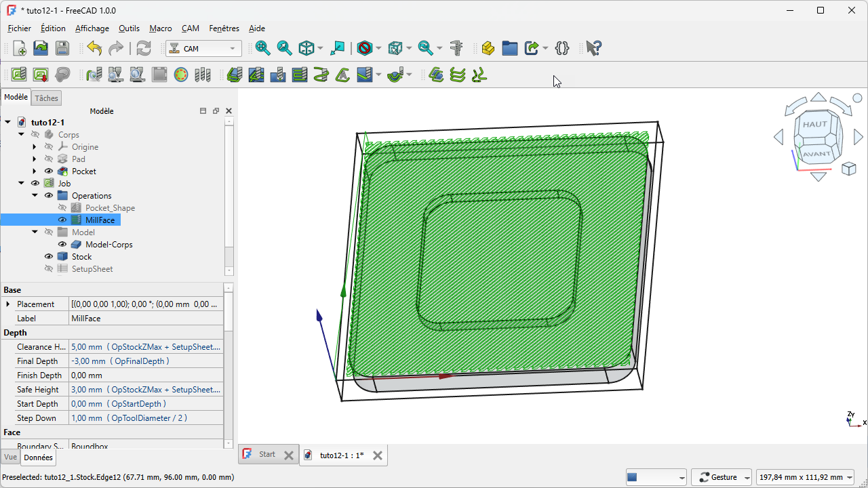Open the Outils menu
This screenshot has height=488, width=868.
coord(129,28)
